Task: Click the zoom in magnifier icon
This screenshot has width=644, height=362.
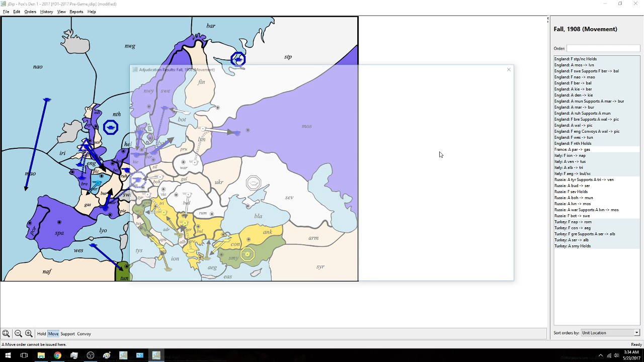Action: 29,333
